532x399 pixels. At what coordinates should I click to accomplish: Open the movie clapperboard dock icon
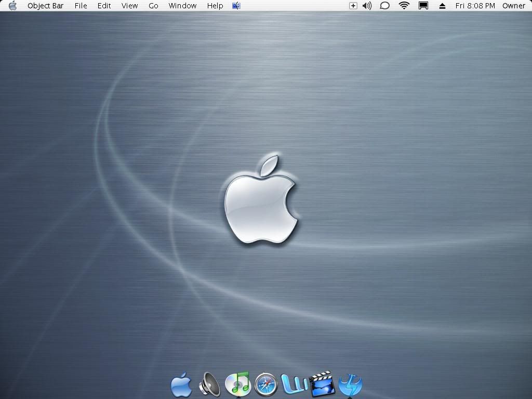click(x=322, y=384)
